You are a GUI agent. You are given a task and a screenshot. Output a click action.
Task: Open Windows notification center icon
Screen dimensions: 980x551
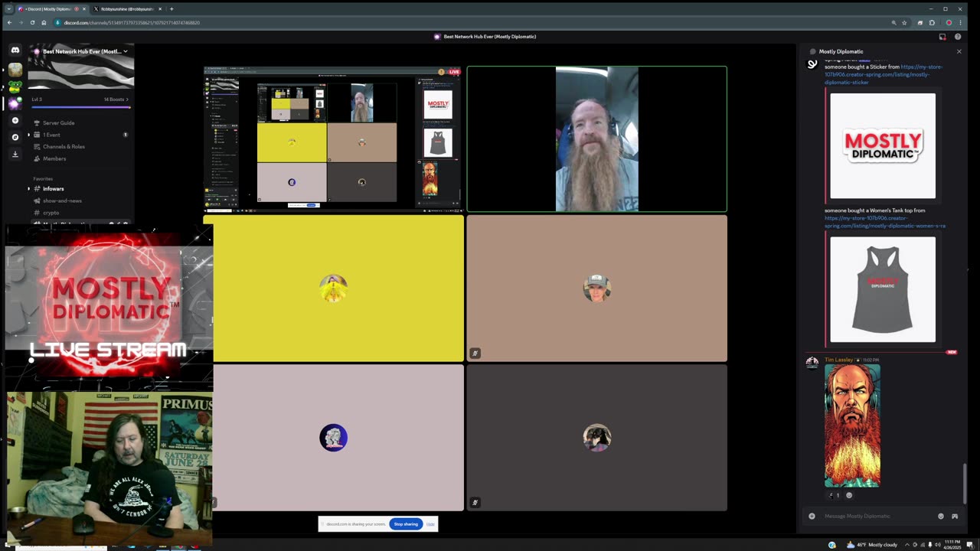tap(969, 544)
